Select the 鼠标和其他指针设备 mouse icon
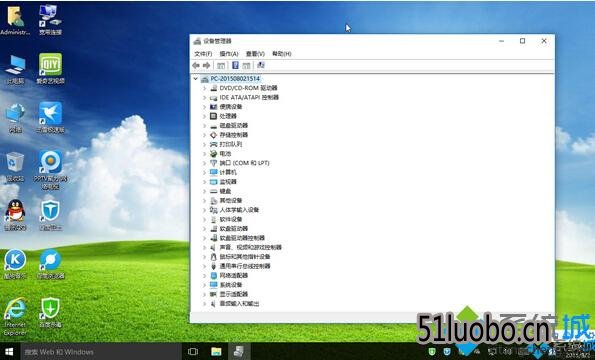 click(x=214, y=257)
